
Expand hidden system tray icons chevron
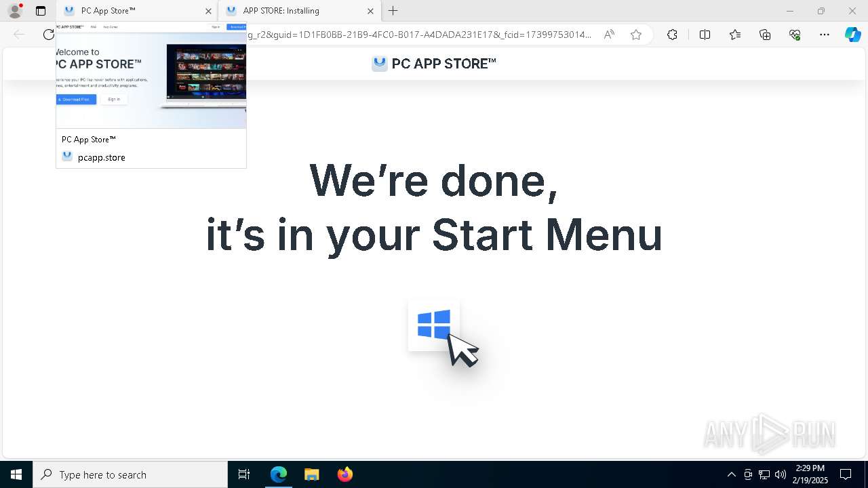pos(731,474)
